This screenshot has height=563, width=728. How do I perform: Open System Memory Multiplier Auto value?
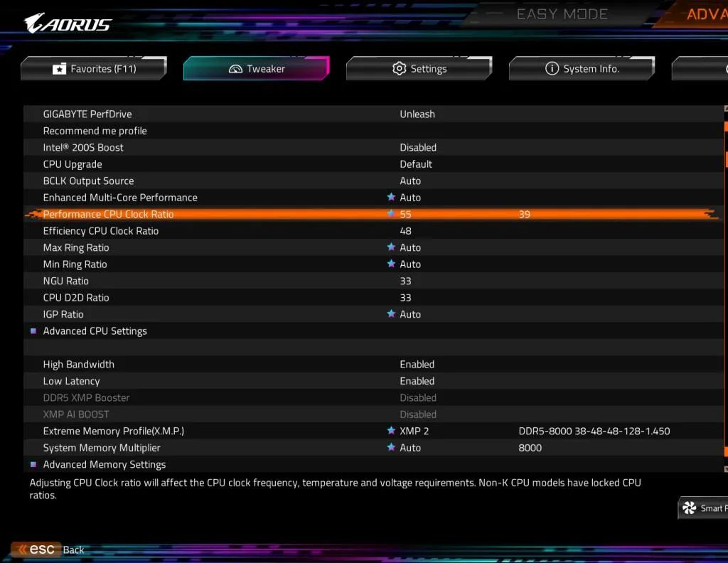pyautogui.click(x=410, y=448)
